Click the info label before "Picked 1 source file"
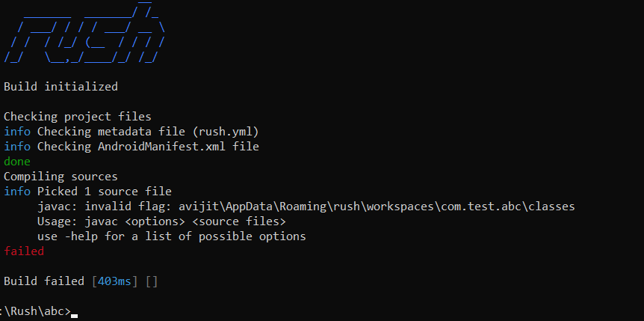 click(17, 192)
